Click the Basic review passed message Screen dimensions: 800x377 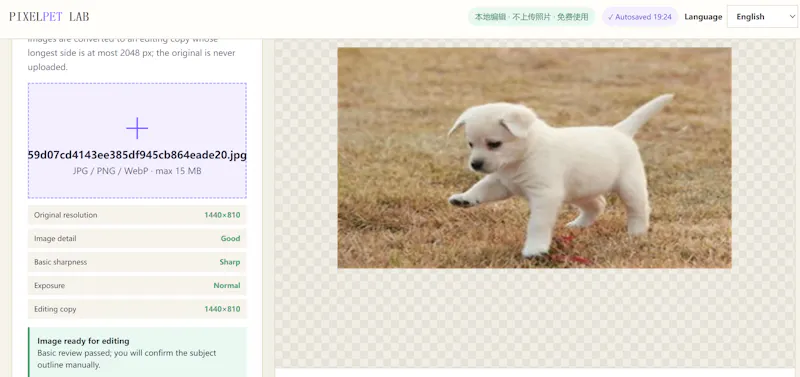(x=127, y=359)
